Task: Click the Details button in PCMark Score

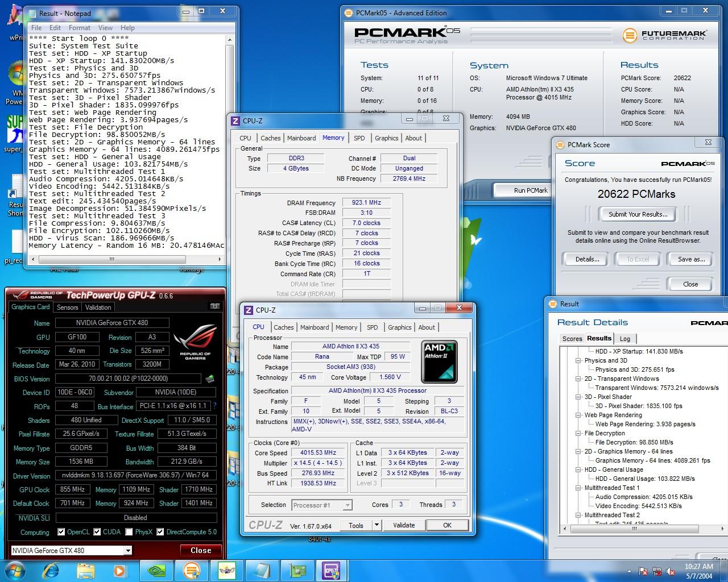Action: pos(587,259)
